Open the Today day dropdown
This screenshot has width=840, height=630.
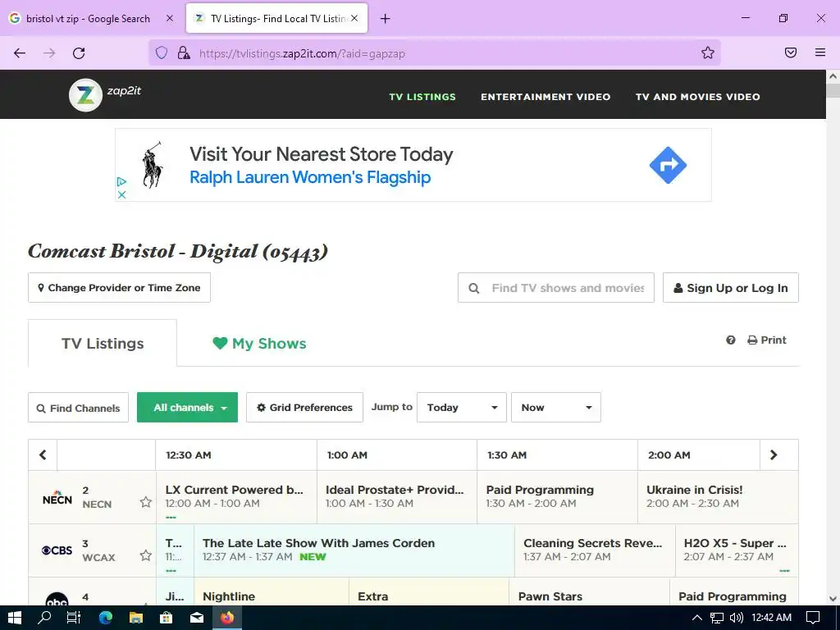point(462,408)
